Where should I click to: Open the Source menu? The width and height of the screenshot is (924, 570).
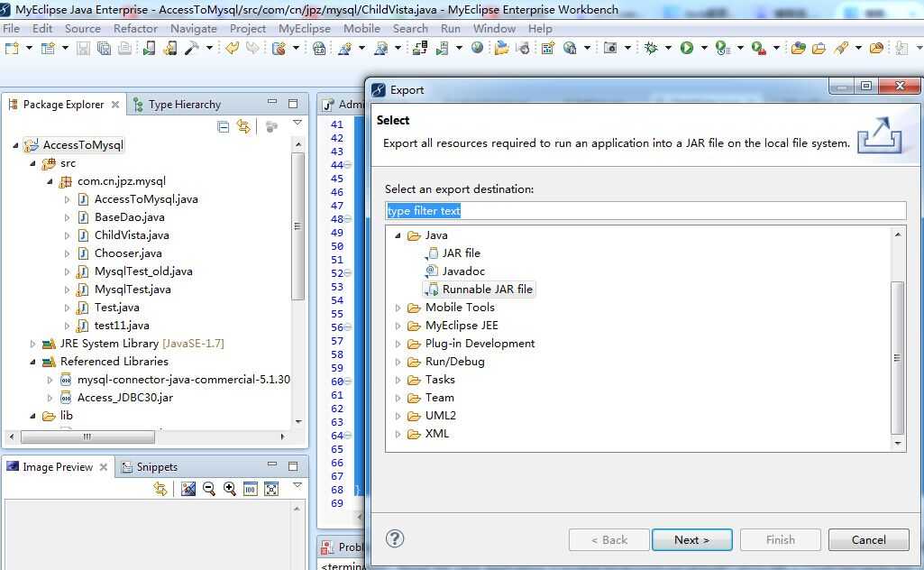coord(83,28)
